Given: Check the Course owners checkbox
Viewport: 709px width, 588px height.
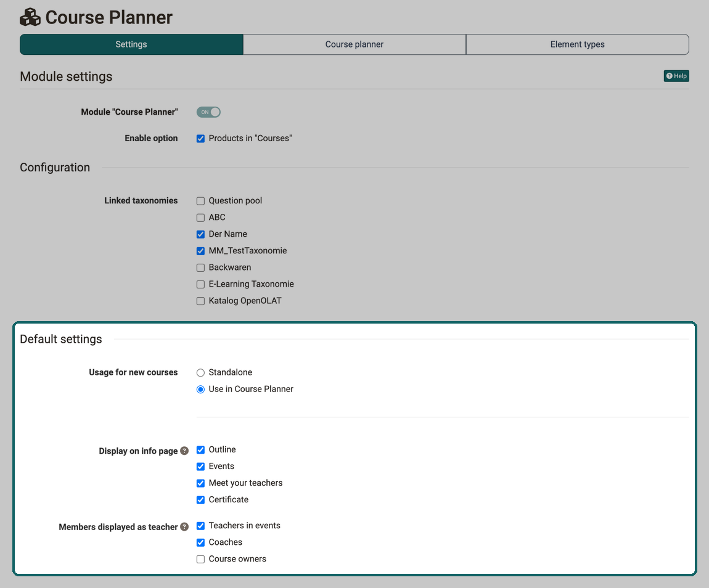Looking at the screenshot, I should coord(201,559).
